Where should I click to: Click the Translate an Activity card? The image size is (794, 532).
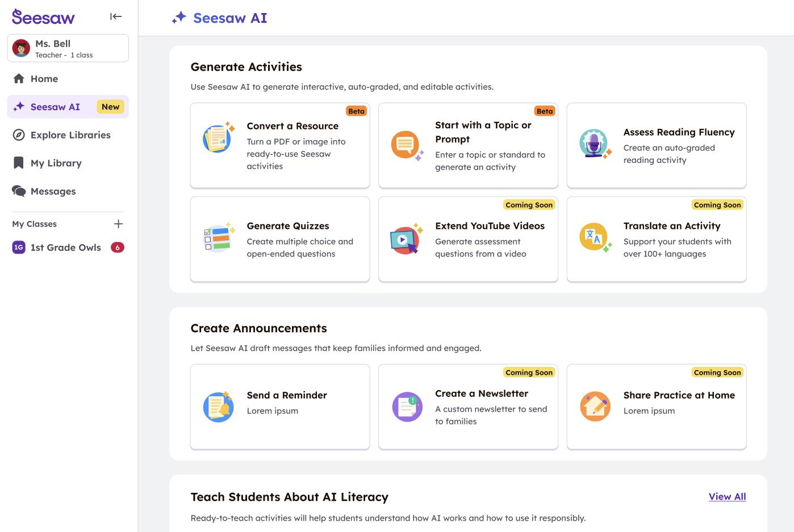[657, 239]
